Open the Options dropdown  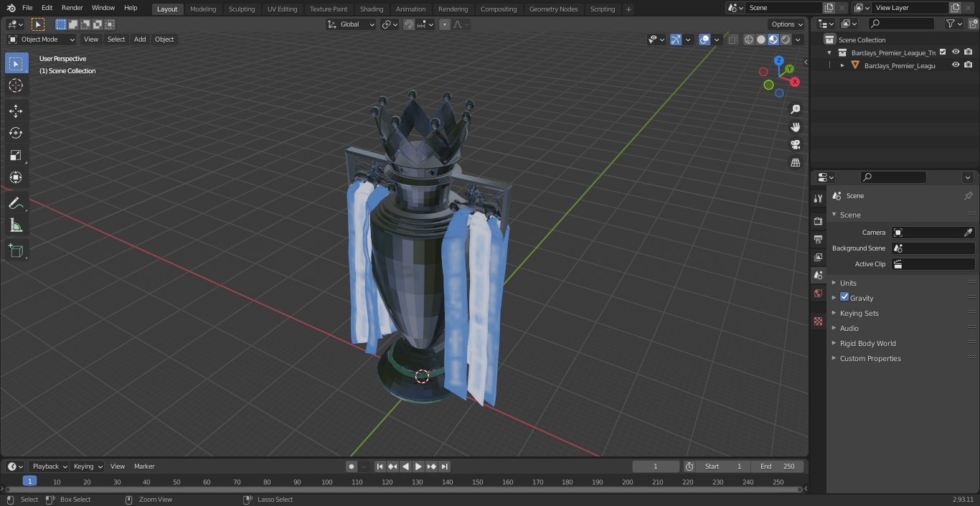(x=787, y=24)
